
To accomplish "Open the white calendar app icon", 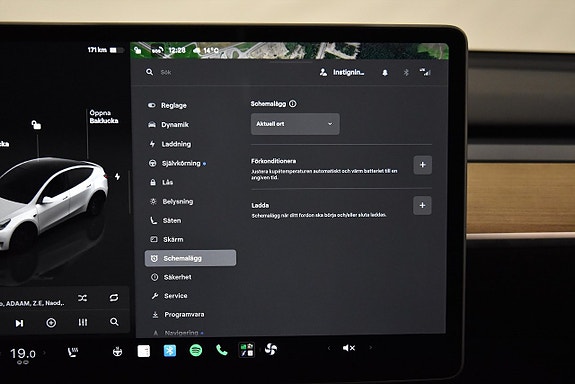I will point(144,351).
